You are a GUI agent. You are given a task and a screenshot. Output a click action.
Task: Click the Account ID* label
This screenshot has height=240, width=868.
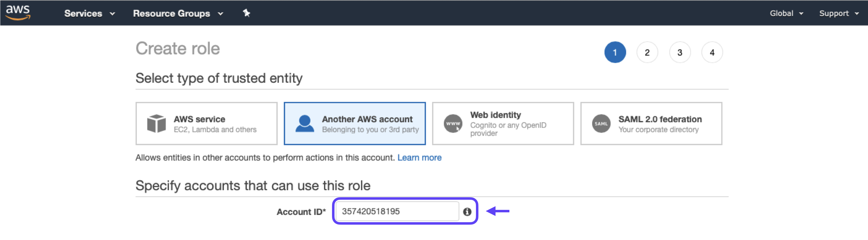click(301, 212)
